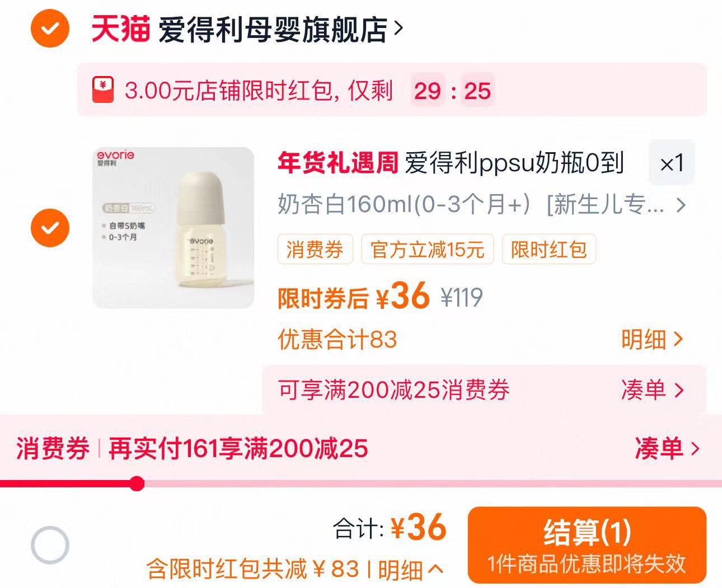Open the 优惠合计83 明细 details
722x588 pixels.
[652, 339]
